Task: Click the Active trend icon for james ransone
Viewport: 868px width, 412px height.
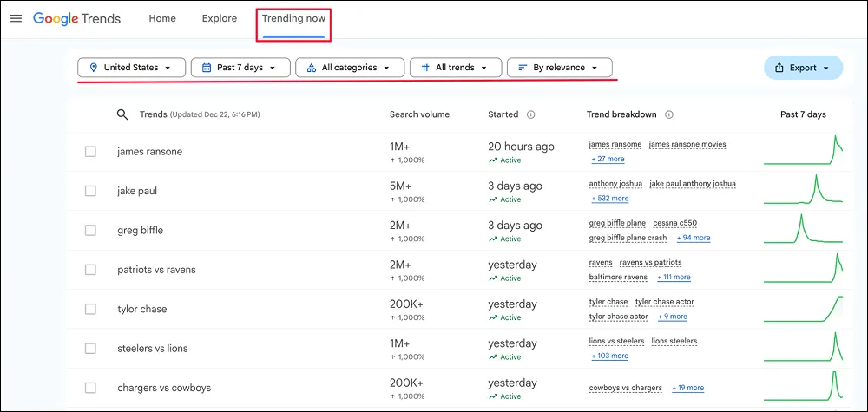Action: (493, 160)
